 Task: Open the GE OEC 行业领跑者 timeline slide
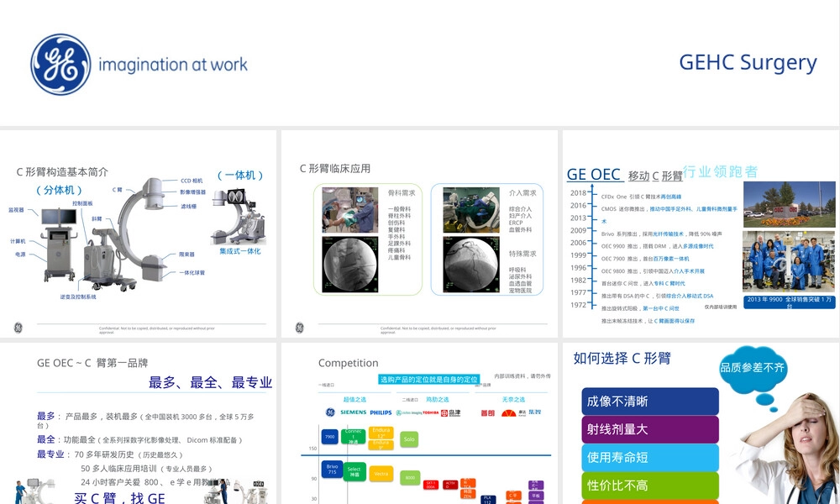coord(701,234)
